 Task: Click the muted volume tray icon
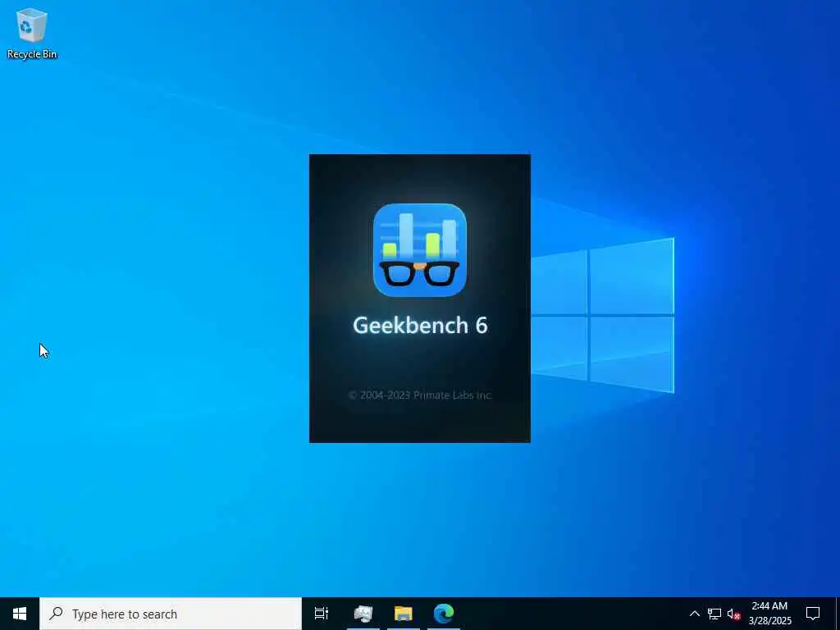[733, 614]
